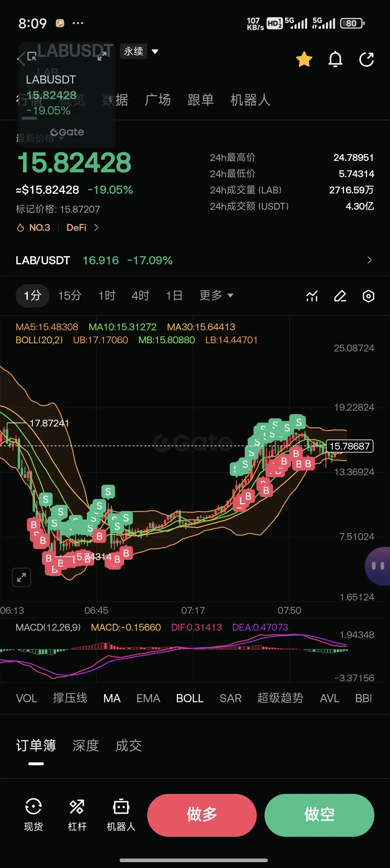Viewport: 390px width, 868px height.
Task: Tap the floating purple assistant bubble
Action: point(378,566)
